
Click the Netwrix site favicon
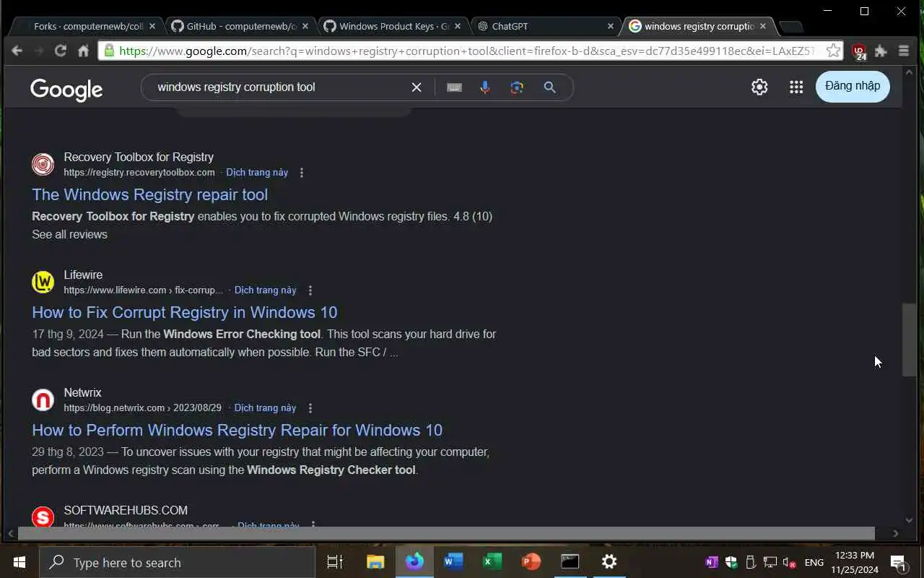[x=43, y=400]
